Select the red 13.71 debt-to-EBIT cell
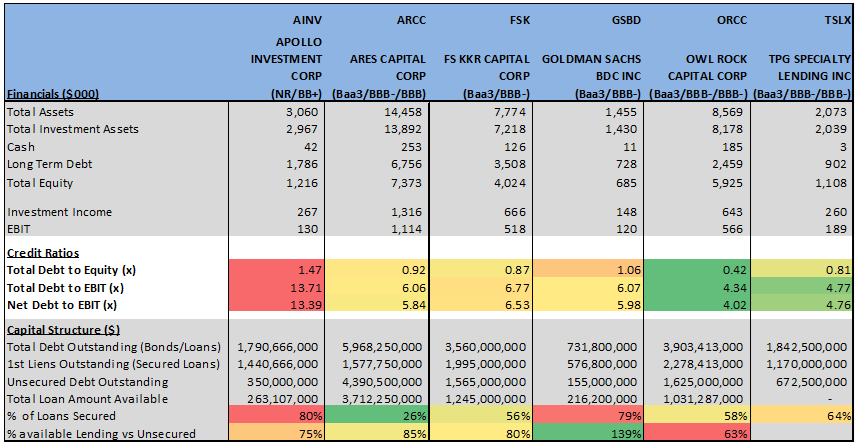The width and height of the screenshot is (859, 446). click(x=276, y=288)
